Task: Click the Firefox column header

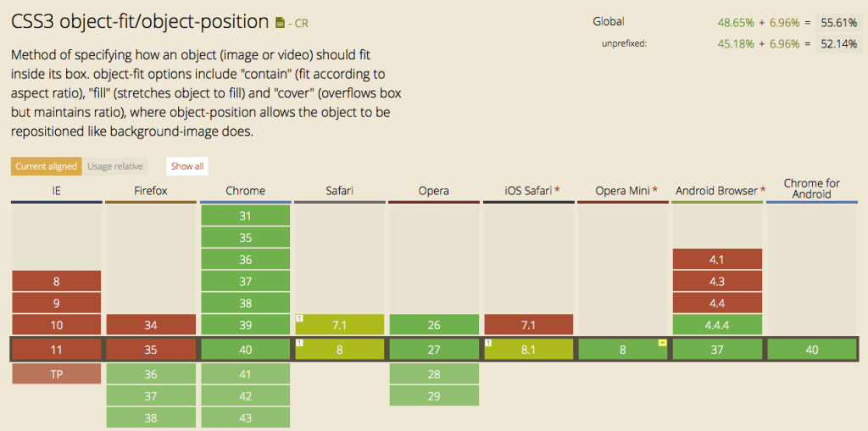Action: click(151, 191)
